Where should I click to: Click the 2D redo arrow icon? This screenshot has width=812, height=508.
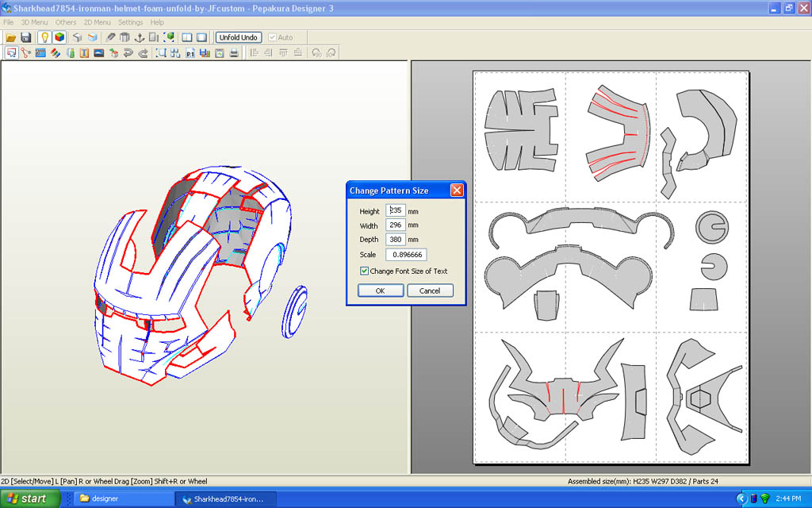[143, 53]
